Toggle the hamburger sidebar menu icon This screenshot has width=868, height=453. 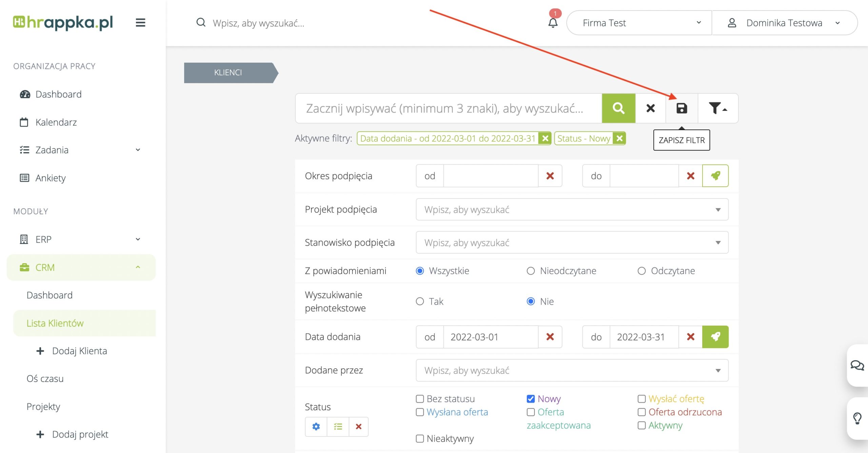click(140, 23)
